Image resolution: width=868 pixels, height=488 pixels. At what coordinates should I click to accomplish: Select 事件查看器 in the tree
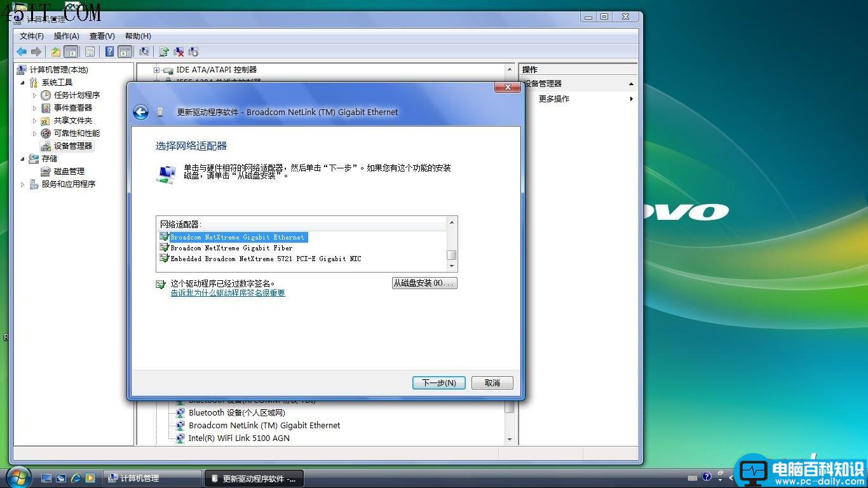click(73, 108)
